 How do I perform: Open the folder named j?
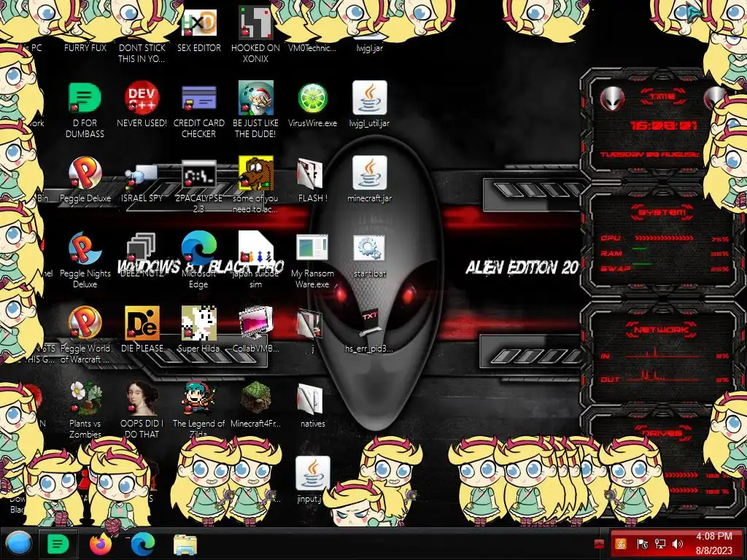(310, 324)
